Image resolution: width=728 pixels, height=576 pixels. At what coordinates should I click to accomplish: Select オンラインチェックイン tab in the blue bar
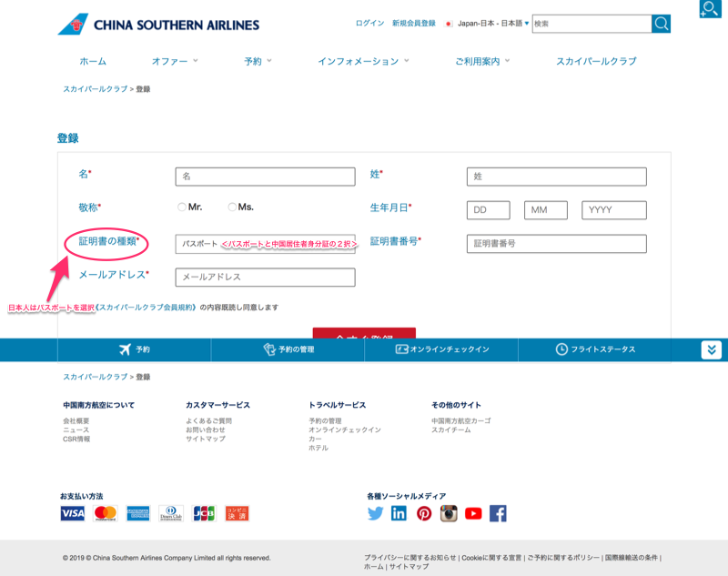(441, 349)
